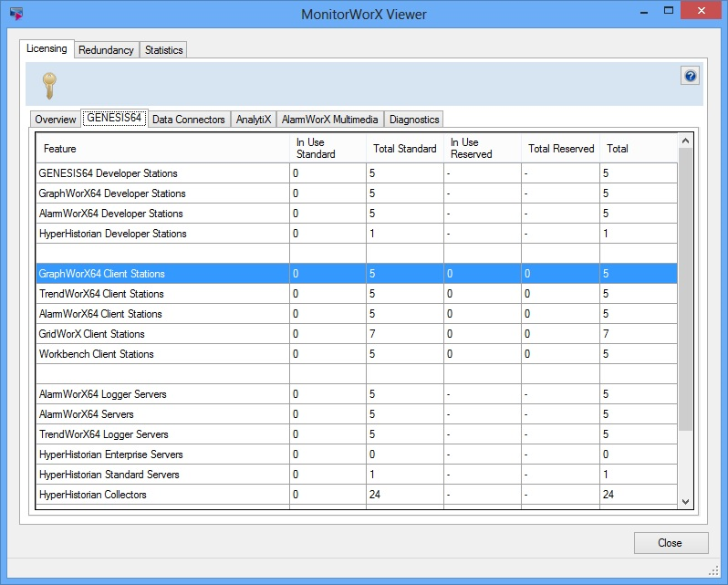The width and height of the screenshot is (728, 585).
Task: Switch to the Redundancy tab
Action: coord(106,50)
